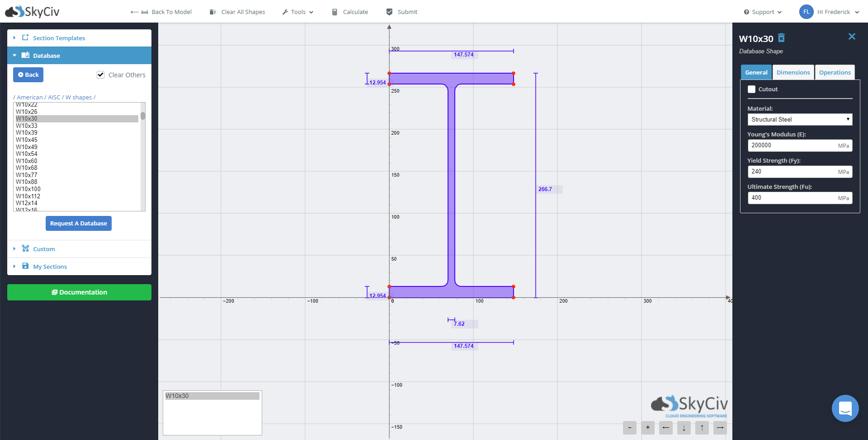Pan canvas up with the up arrow

pyautogui.click(x=702, y=427)
